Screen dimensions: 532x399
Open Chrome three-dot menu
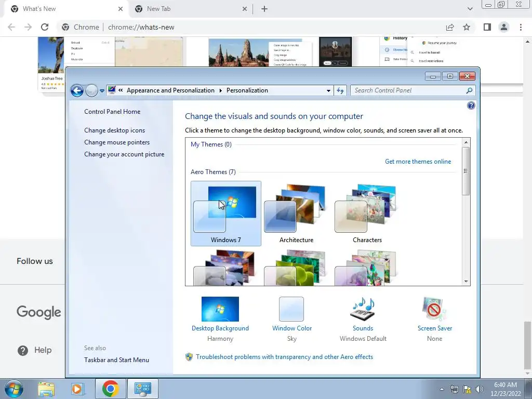[x=521, y=27]
